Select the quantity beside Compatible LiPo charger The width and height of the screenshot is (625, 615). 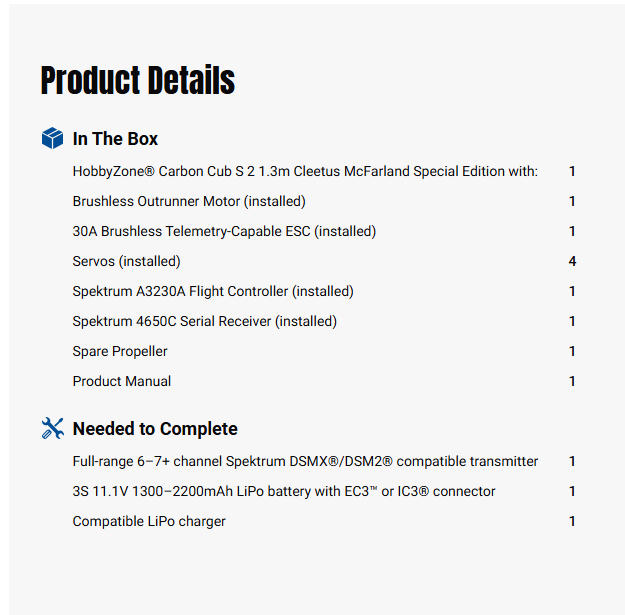point(573,521)
